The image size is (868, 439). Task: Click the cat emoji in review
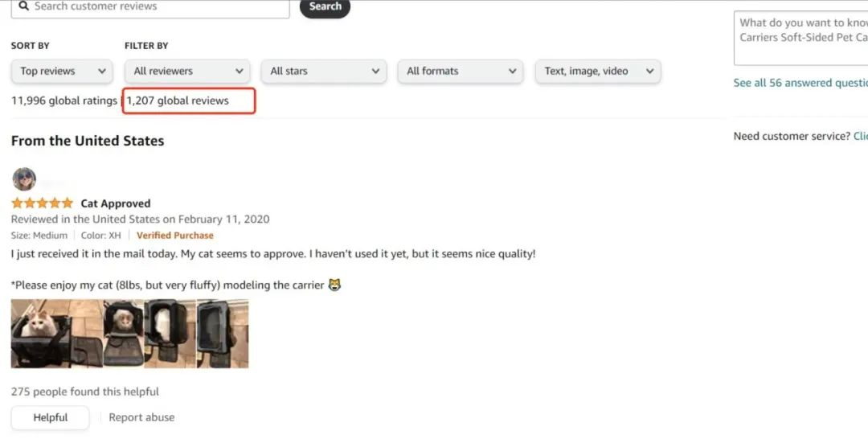[334, 285]
